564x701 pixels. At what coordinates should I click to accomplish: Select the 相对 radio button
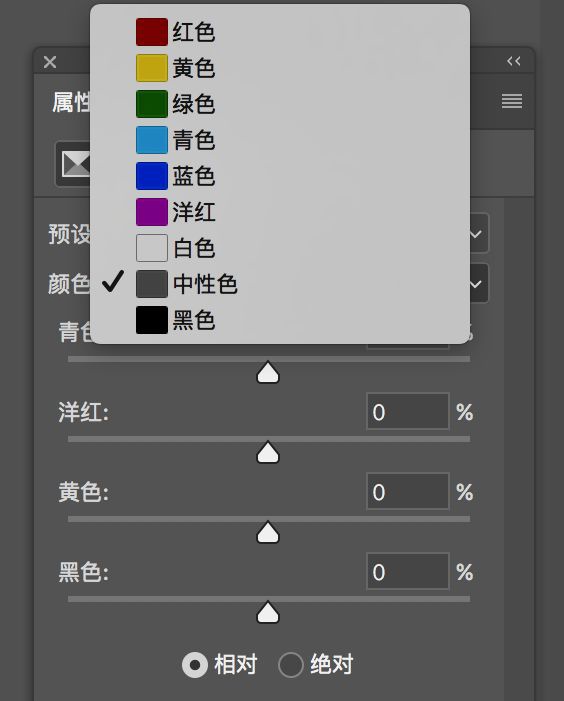tap(195, 665)
